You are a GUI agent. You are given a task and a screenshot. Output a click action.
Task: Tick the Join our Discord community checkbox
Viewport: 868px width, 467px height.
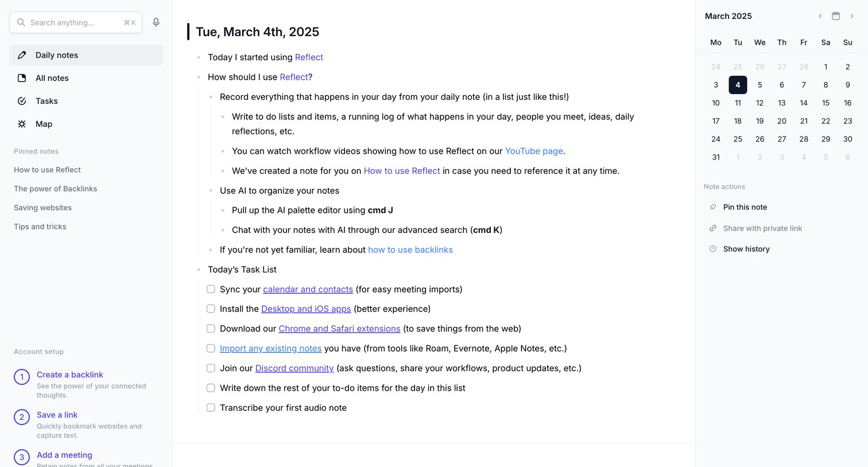pos(211,368)
